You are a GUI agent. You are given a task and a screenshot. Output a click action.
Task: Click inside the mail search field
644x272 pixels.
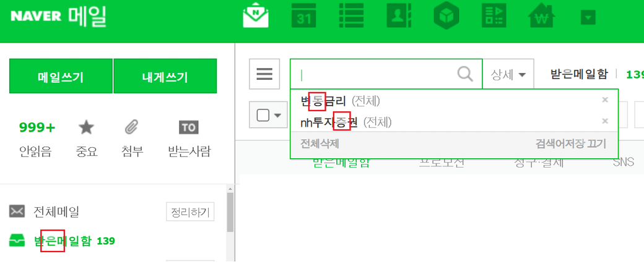coord(374,74)
